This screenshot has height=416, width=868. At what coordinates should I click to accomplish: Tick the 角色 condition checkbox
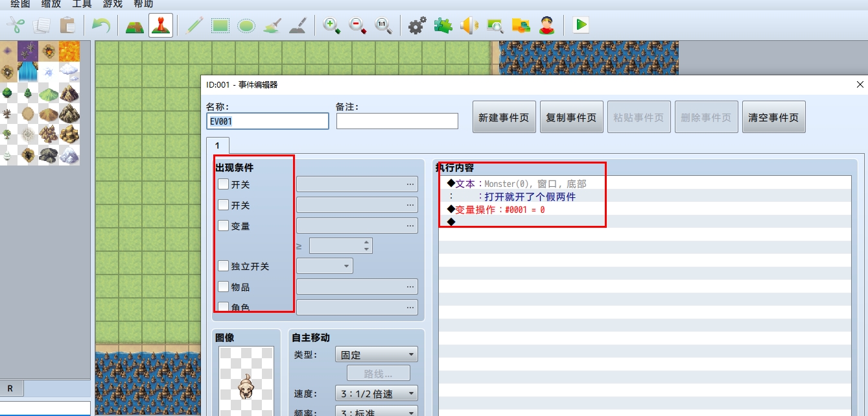pos(223,307)
